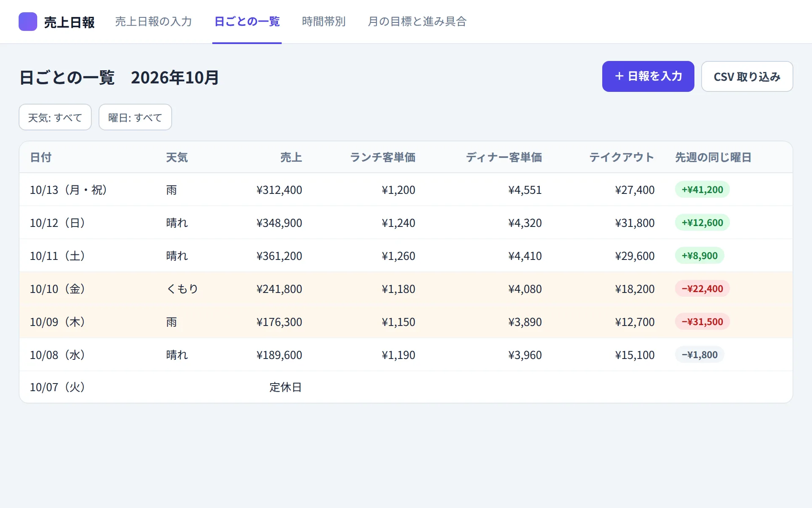The width and height of the screenshot is (812, 508).
Task: Click the ランチ客単価 column header
Action: click(x=382, y=157)
